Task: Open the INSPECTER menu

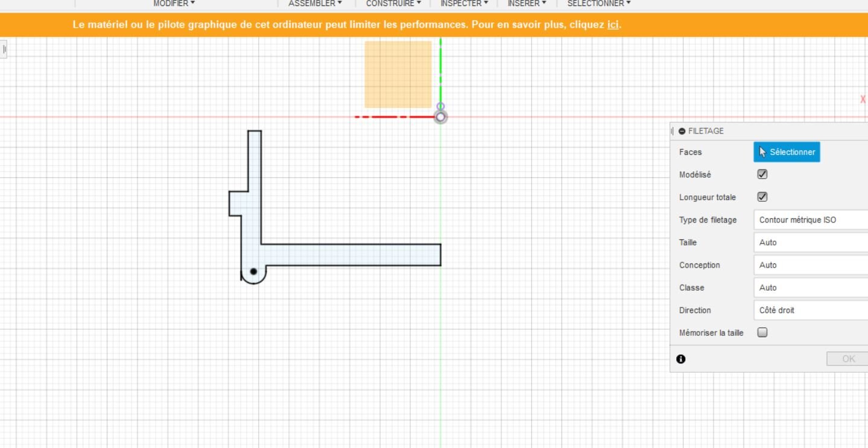Action: (463, 4)
